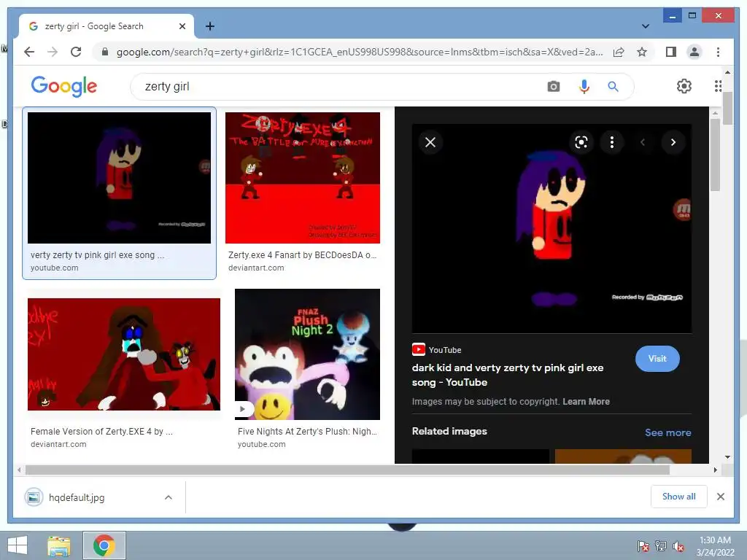Open the Windows Start menu
Image resolution: width=747 pixels, height=560 pixels.
pos(18,545)
